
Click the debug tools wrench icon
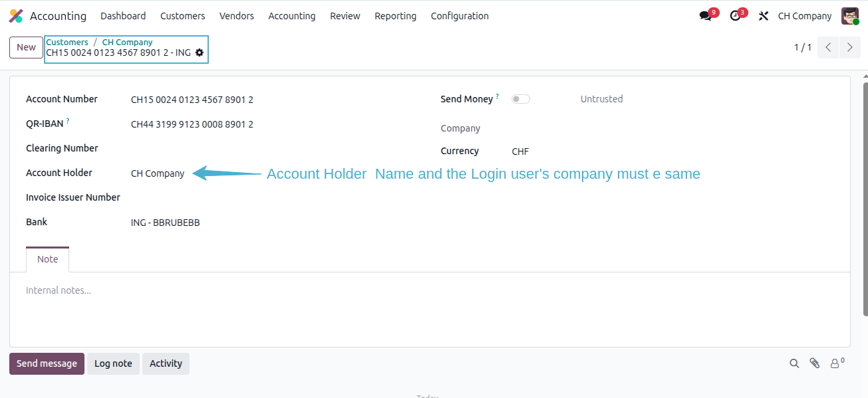coord(764,16)
